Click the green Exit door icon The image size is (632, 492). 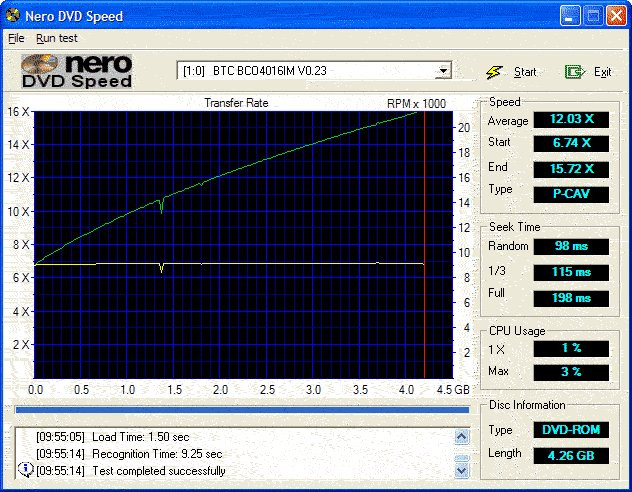[x=574, y=72]
